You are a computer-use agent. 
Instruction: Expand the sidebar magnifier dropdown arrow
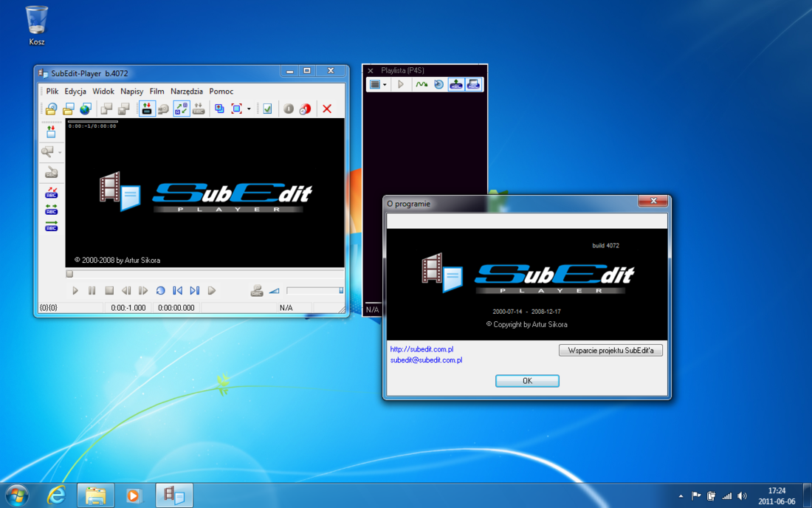tap(60, 152)
